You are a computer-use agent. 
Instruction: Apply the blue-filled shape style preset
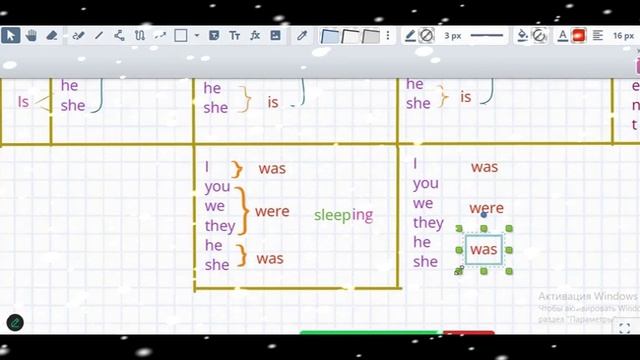[x=330, y=36]
